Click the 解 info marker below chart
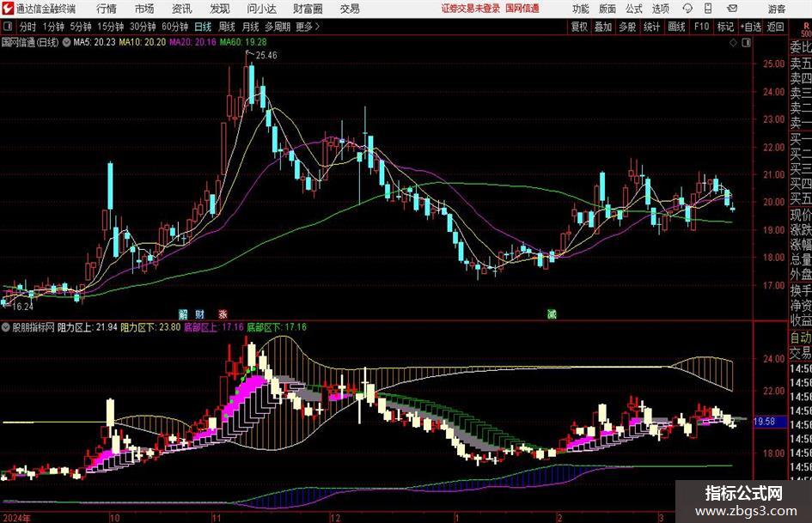Screen dimensions: 812x523 [x=183, y=313]
